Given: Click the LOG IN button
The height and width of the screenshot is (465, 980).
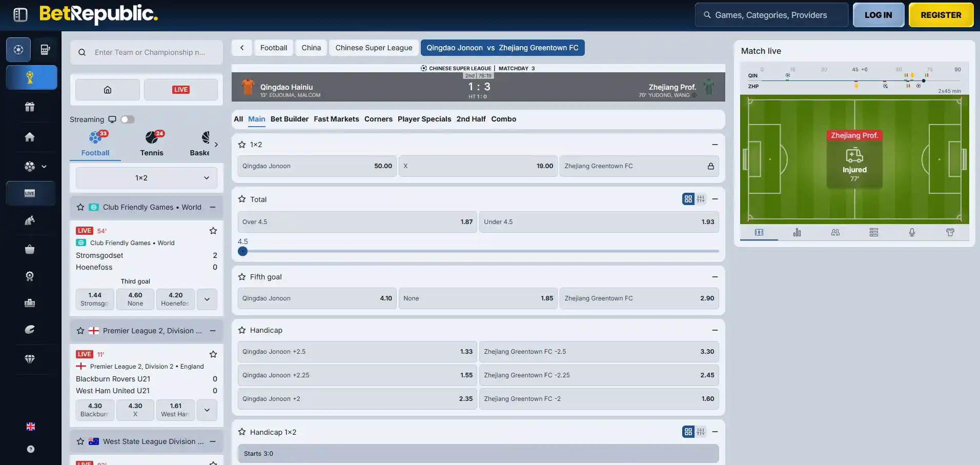Looking at the screenshot, I should 879,15.
